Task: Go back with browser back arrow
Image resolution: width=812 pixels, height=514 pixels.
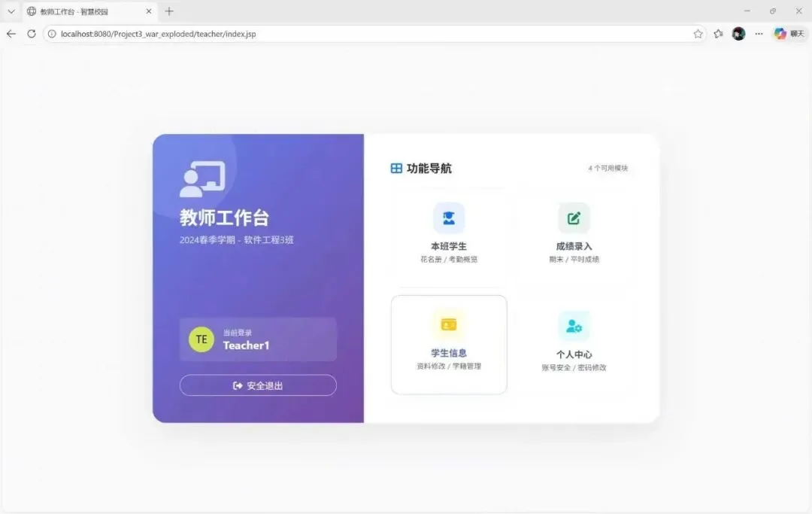Action: 11,34
